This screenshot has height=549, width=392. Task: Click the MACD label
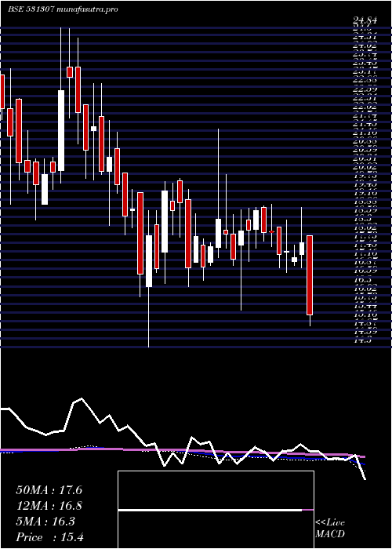coord(330,534)
